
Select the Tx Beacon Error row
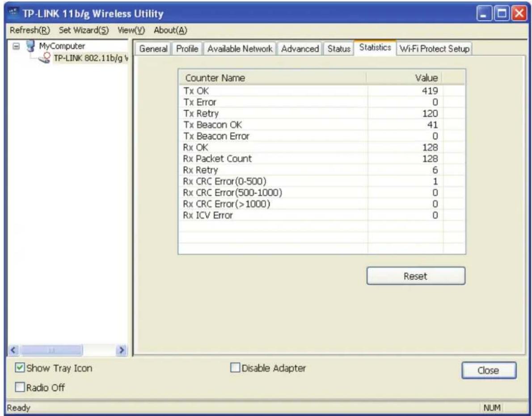[321, 136]
